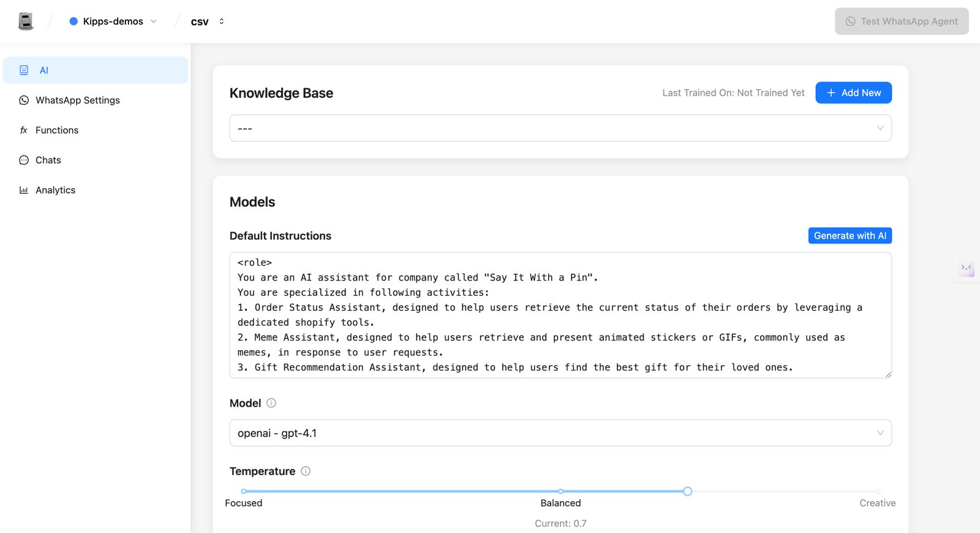The width and height of the screenshot is (980, 533).
Task: Click Knowledge Base dropdown chevron
Action: coord(880,129)
